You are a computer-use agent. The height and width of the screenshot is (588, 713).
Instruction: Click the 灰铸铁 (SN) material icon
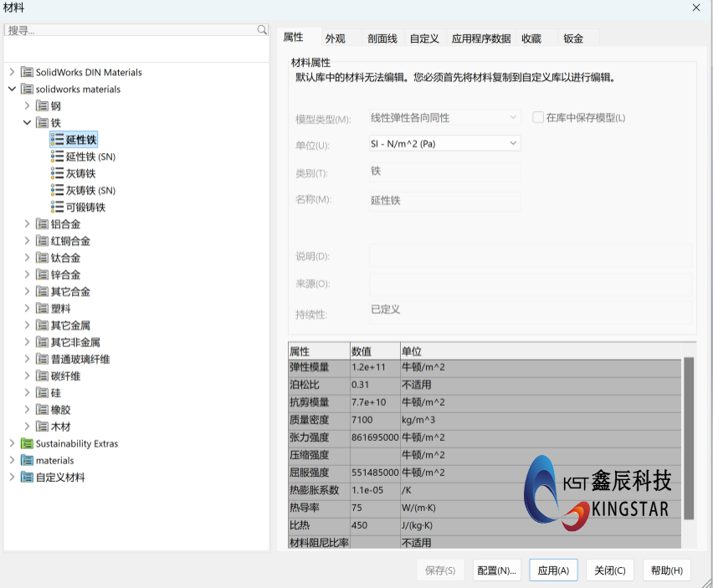[57, 190]
